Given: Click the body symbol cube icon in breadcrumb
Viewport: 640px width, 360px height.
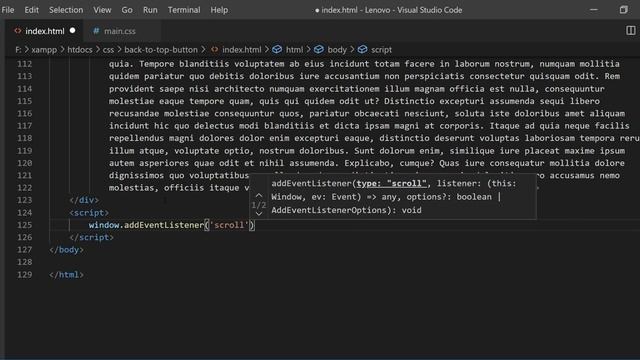Looking at the screenshot, I should coord(319,49).
